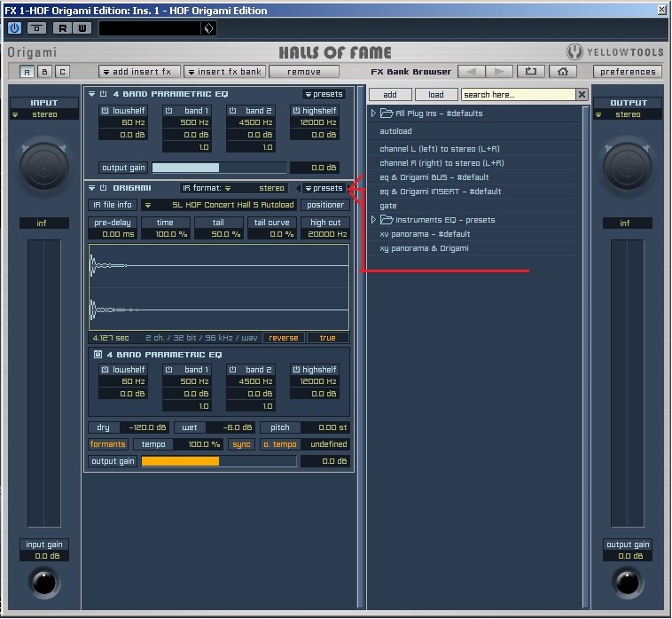The height and width of the screenshot is (619, 672).
Task: Adjust Origami orange output gain slider
Action: 219,461
